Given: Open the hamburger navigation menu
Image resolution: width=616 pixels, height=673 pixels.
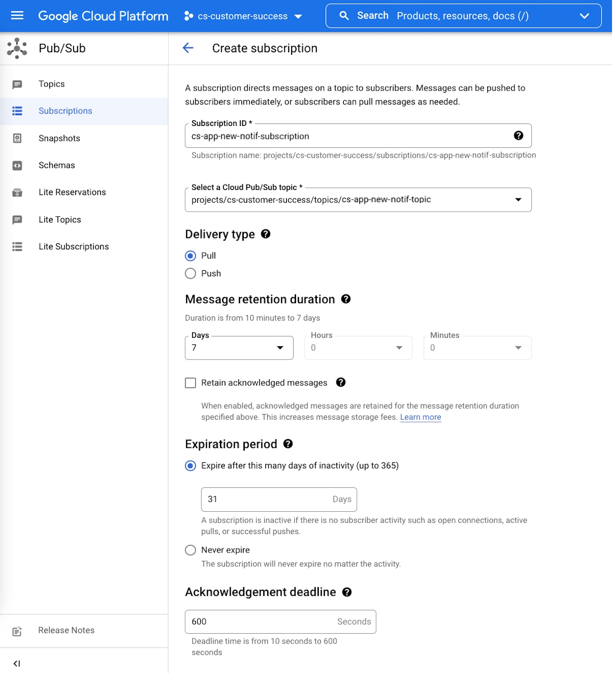Looking at the screenshot, I should (x=17, y=15).
